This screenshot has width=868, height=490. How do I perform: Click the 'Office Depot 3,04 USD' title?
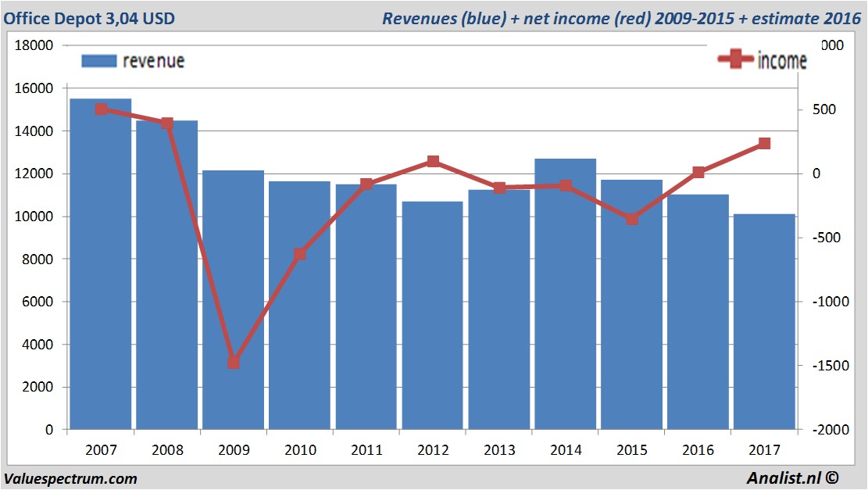click(89, 18)
